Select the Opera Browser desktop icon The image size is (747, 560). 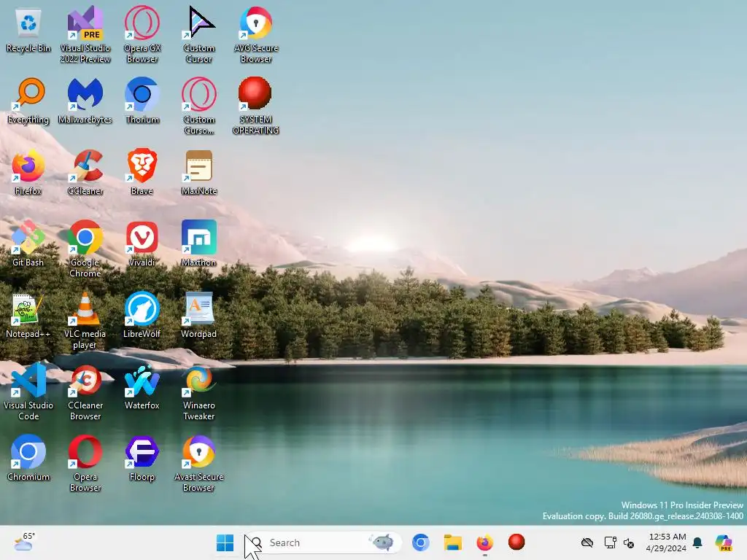[x=85, y=463]
